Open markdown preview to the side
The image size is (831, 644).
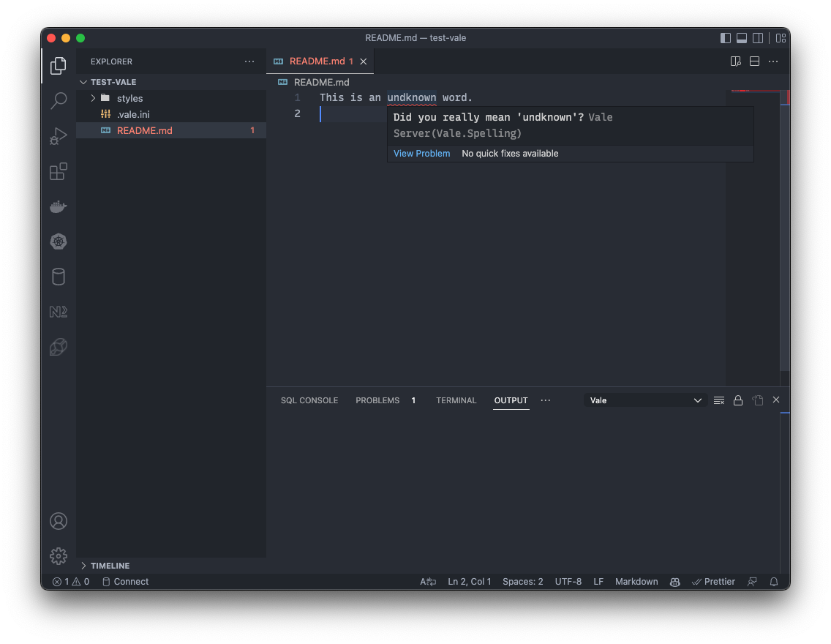736,61
